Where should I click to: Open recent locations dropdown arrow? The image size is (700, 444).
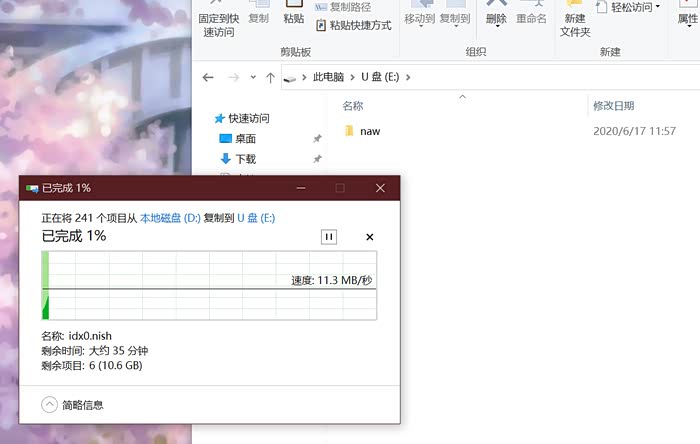252,77
